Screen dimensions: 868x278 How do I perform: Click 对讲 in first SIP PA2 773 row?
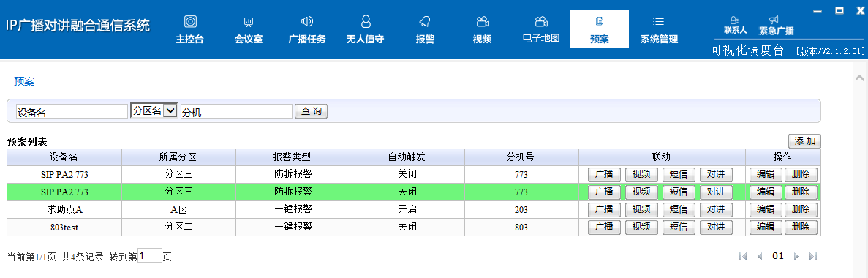(x=716, y=174)
